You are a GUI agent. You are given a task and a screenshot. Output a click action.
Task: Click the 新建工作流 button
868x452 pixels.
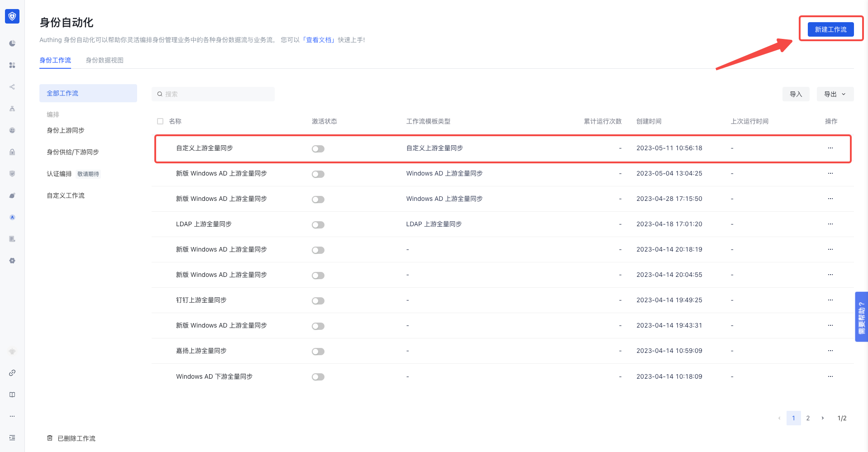click(830, 29)
